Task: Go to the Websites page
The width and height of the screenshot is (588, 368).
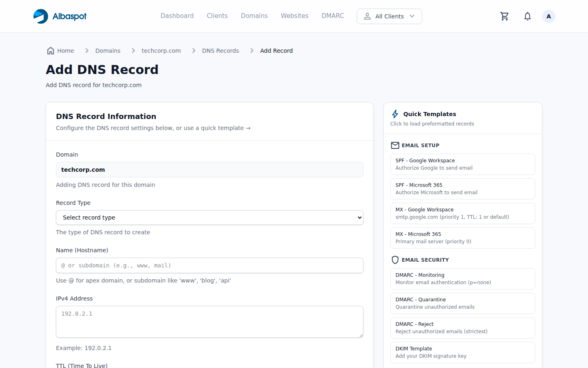Action: pos(294,16)
